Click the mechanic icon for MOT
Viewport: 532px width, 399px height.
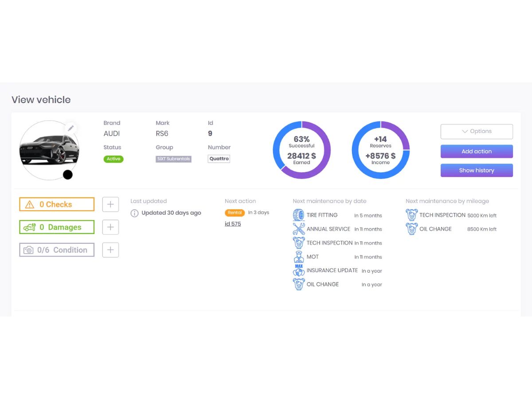(299, 257)
